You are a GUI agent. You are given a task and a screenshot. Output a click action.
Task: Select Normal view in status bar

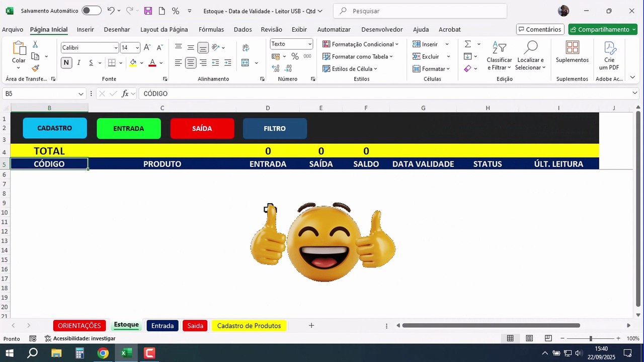tap(510, 338)
